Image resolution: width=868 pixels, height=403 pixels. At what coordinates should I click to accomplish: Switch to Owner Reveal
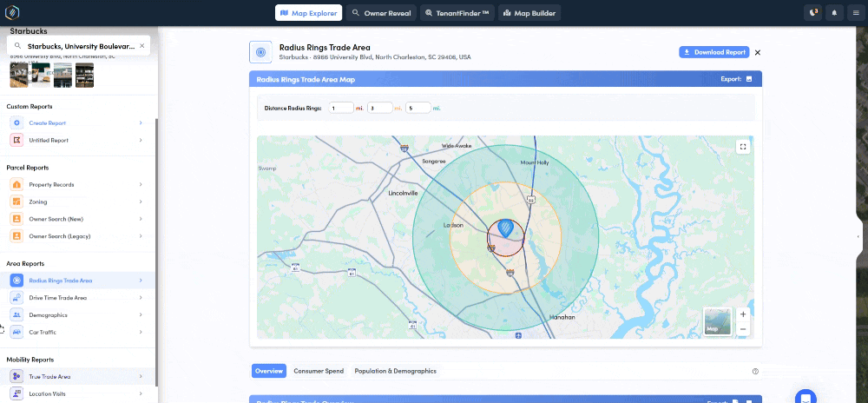point(381,13)
